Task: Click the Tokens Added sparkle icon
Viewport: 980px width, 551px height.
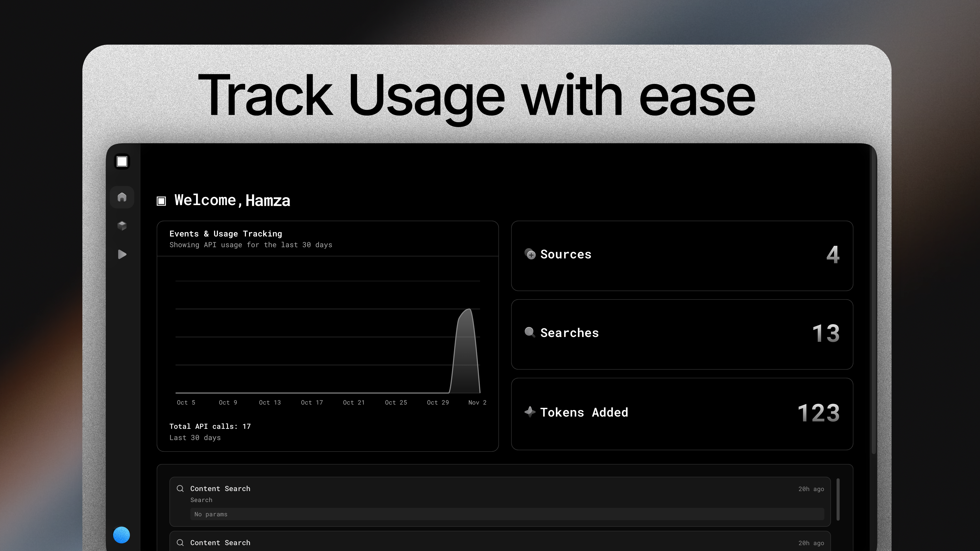Action: 530,412
